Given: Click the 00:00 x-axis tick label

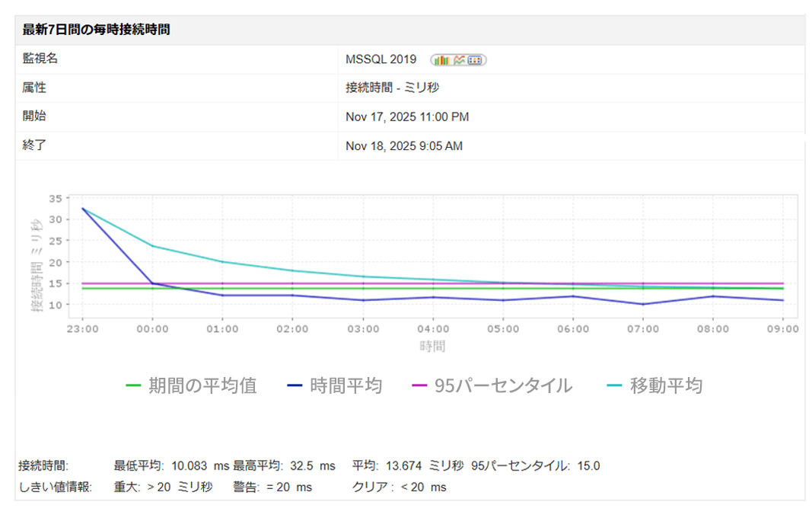Looking at the screenshot, I should [x=152, y=329].
